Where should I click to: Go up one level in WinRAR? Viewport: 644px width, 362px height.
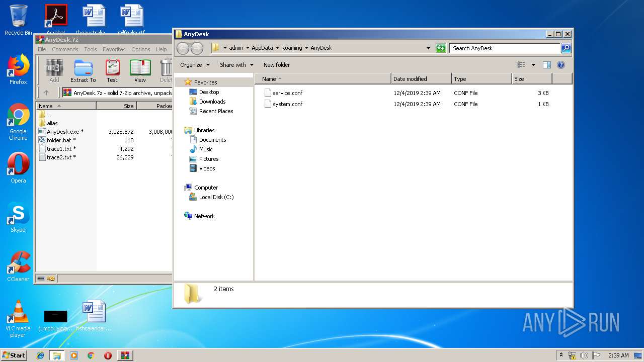click(46, 93)
